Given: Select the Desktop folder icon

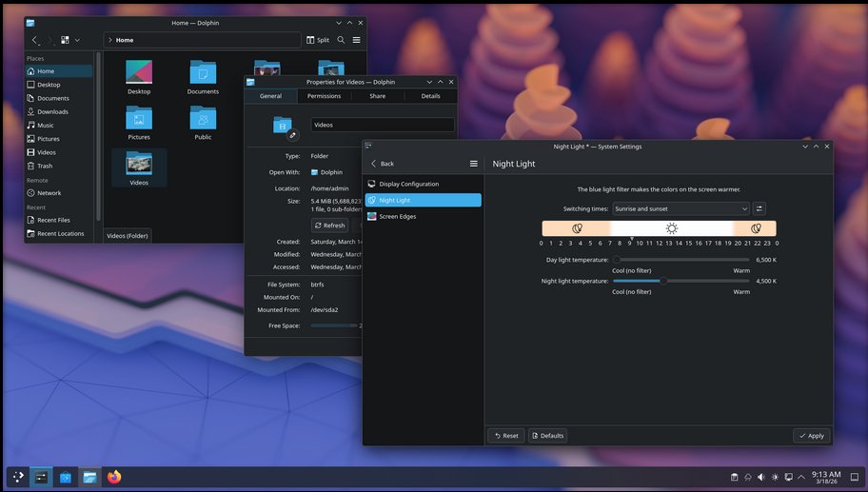Looking at the screenshot, I should coord(139,72).
